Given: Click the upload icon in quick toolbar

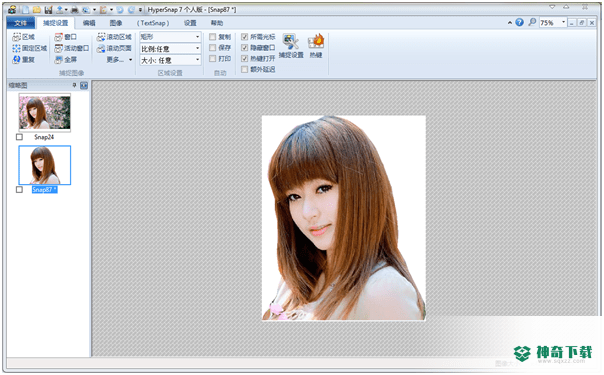Looking at the screenshot, I should click(60, 10).
